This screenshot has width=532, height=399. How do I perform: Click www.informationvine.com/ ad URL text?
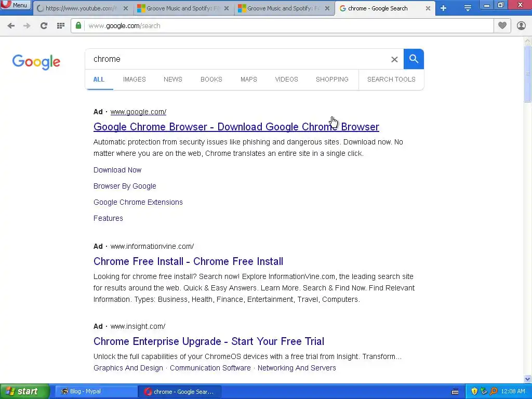(152, 247)
